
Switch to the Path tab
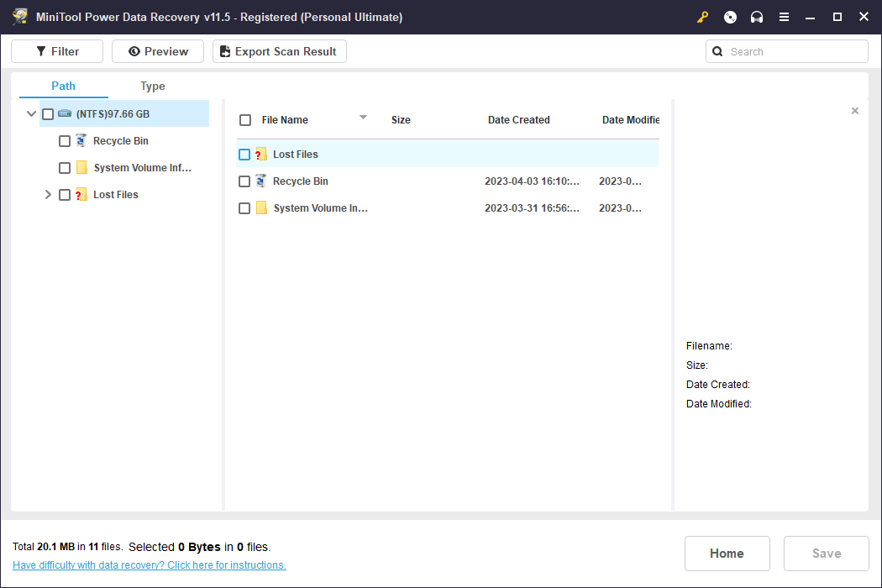click(64, 86)
